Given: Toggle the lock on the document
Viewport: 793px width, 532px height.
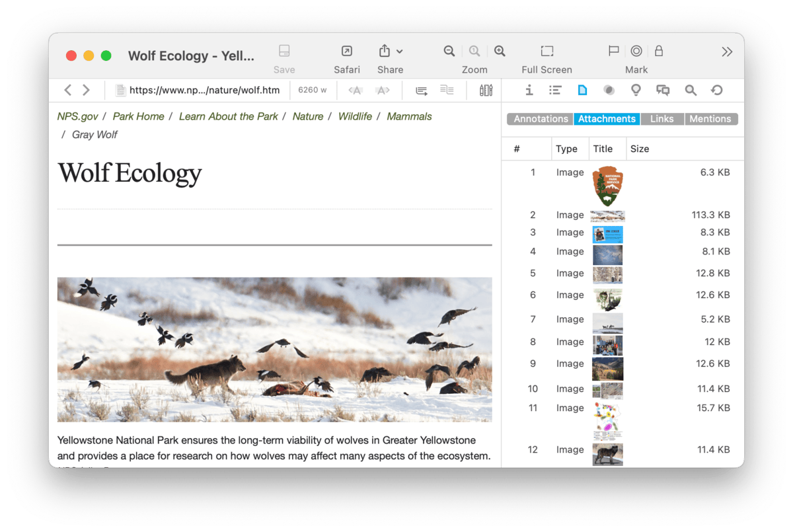Looking at the screenshot, I should click(x=659, y=52).
